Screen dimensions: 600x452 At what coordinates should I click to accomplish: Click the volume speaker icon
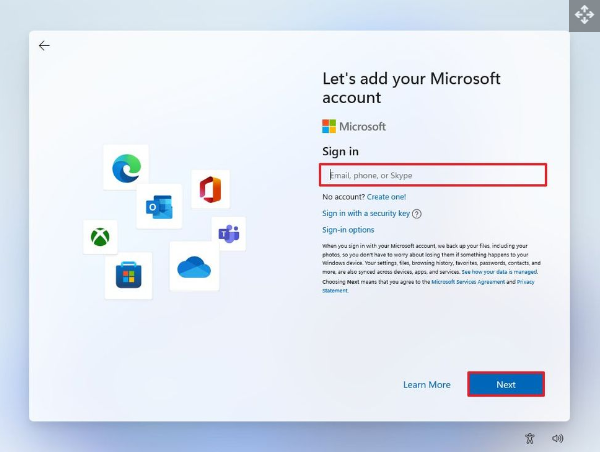(558, 438)
